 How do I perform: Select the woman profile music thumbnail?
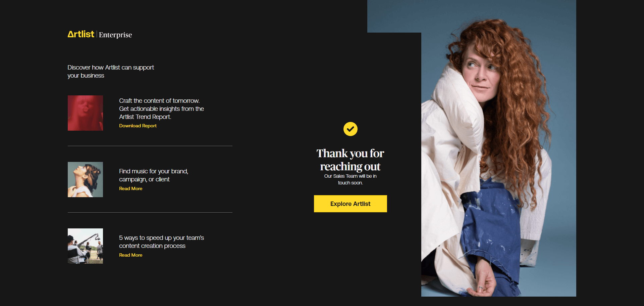(85, 179)
